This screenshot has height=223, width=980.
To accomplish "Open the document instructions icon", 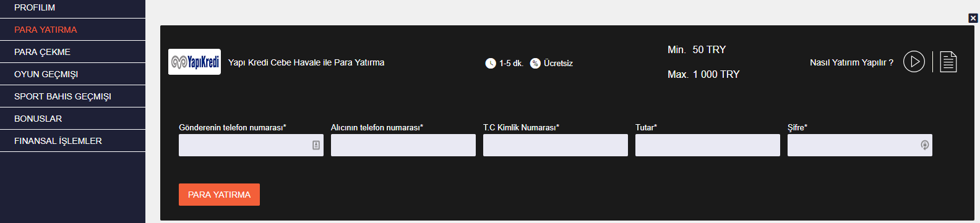I will point(948,62).
